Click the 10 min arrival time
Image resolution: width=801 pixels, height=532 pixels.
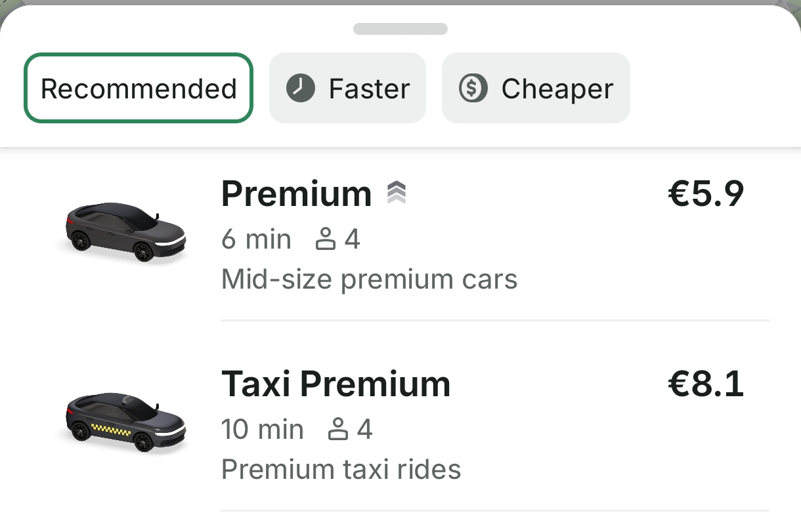(x=263, y=430)
